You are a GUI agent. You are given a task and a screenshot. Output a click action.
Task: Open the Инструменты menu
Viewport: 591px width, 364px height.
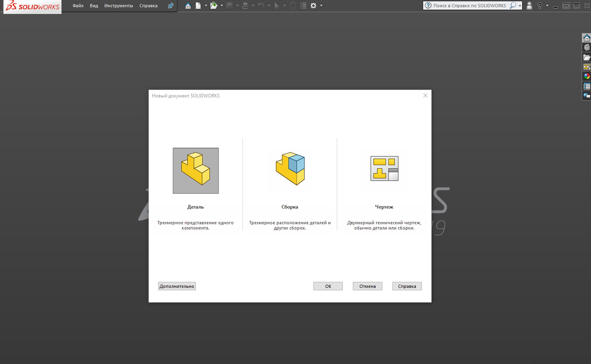(x=119, y=6)
